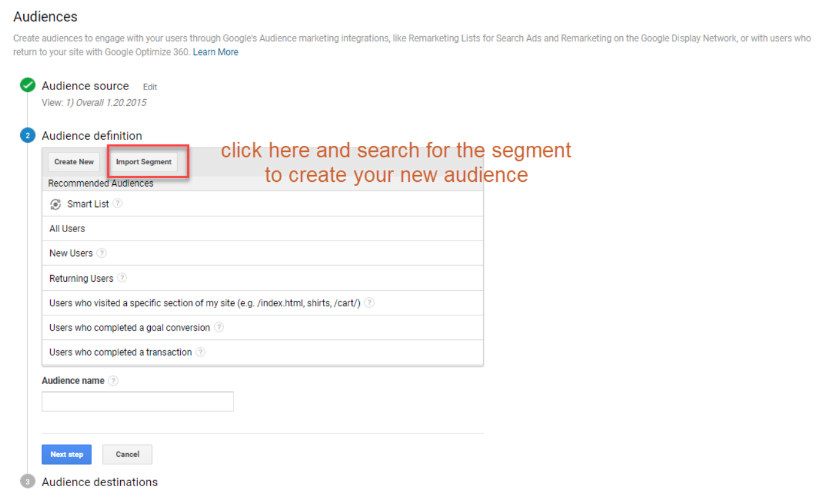
Task: Click the green Audience source checkmark
Action: coord(28,86)
